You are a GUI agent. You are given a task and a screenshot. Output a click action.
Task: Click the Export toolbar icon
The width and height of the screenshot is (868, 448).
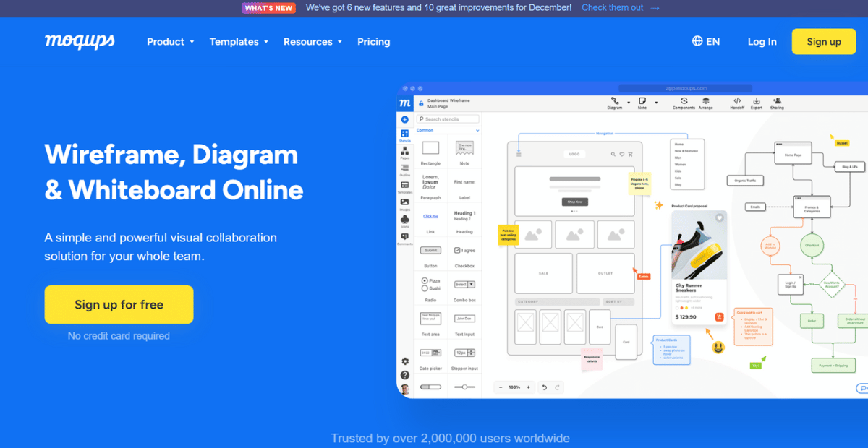pyautogui.click(x=757, y=101)
